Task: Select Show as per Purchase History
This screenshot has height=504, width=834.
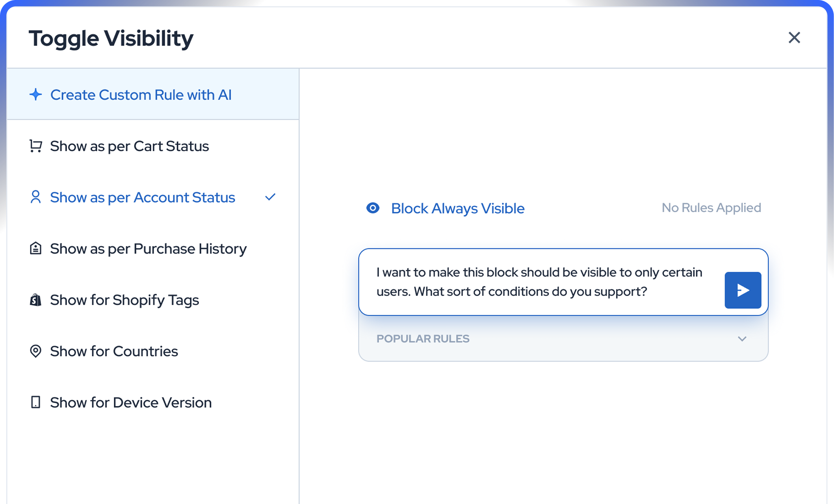Action: click(x=148, y=249)
